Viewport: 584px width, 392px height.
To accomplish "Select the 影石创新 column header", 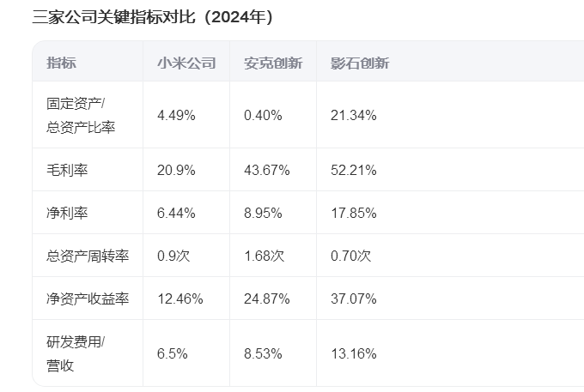I will click(360, 63).
